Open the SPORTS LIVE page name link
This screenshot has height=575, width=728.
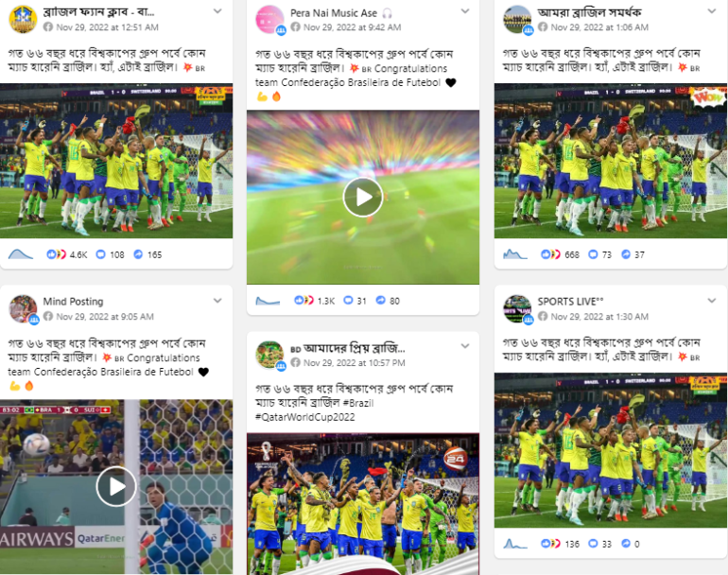point(571,302)
